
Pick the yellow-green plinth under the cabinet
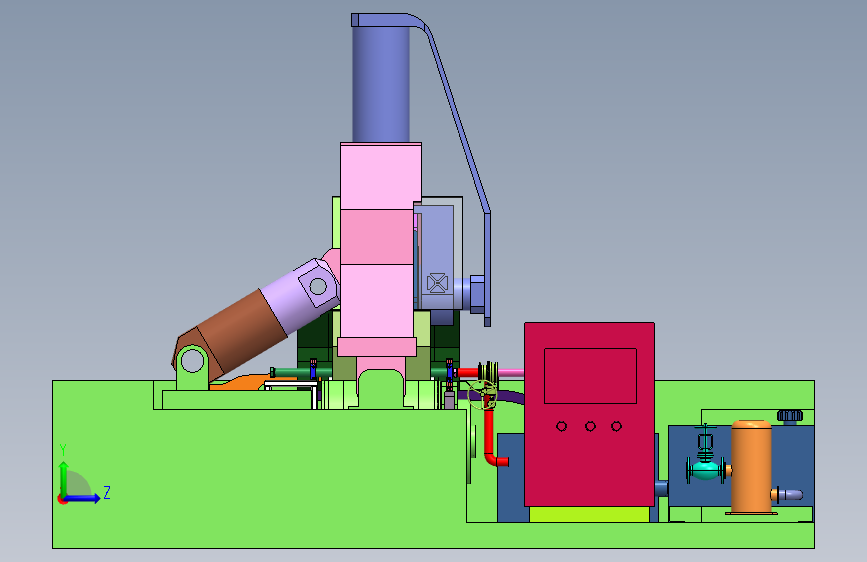click(x=589, y=514)
